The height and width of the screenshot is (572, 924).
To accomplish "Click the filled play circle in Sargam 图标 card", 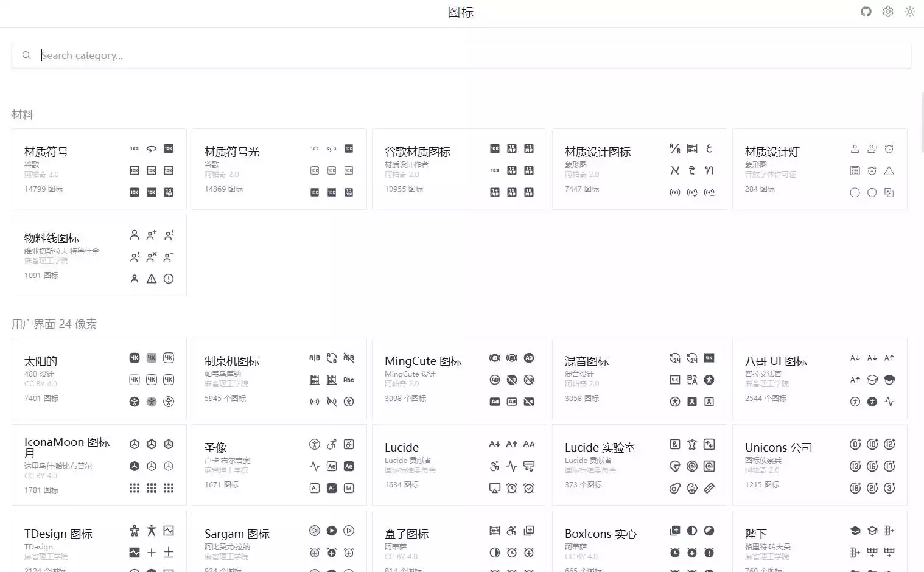I will [332, 531].
